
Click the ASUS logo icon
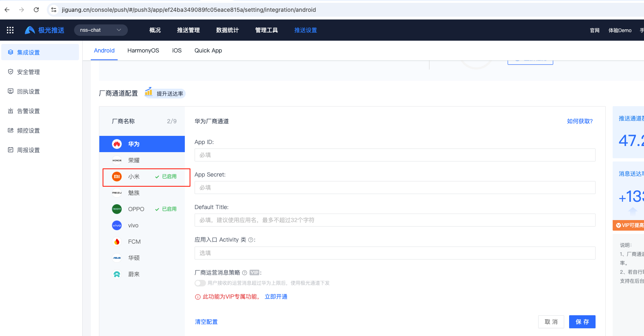click(x=117, y=258)
